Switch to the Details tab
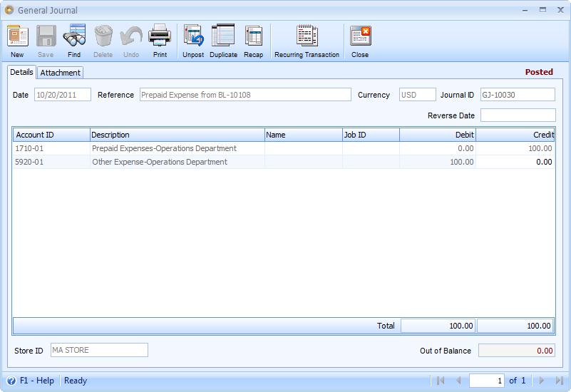Image resolution: width=571 pixels, height=392 pixels. (x=21, y=72)
